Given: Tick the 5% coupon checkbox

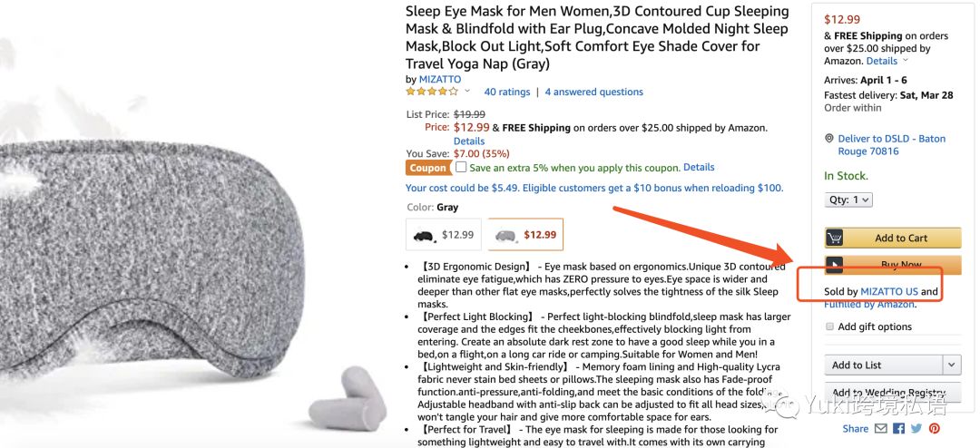Looking at the screenshot, I should pos(461,168).
